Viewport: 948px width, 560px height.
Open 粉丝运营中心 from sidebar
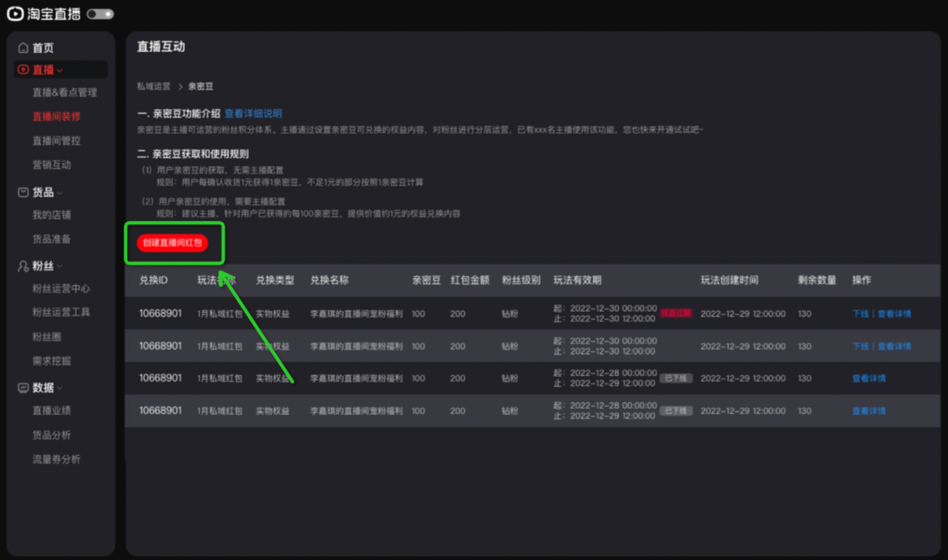[x=61, y=289]
